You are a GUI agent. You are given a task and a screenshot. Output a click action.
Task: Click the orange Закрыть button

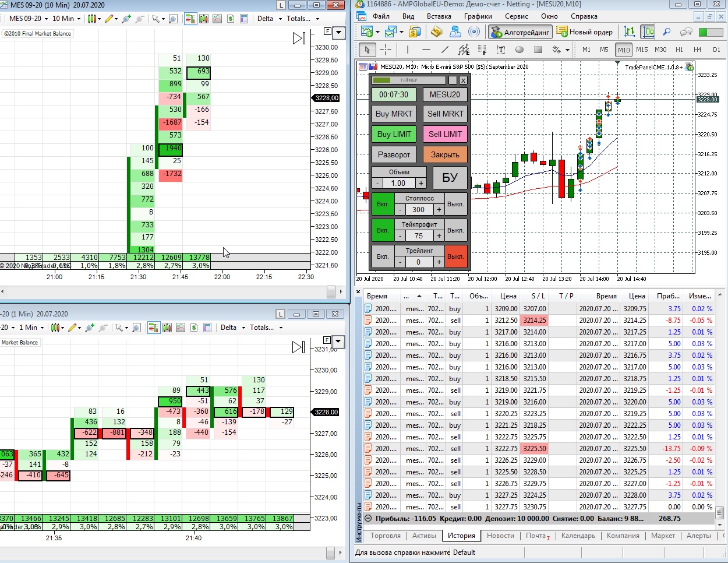pyautogui.click(x=446, y=154)
